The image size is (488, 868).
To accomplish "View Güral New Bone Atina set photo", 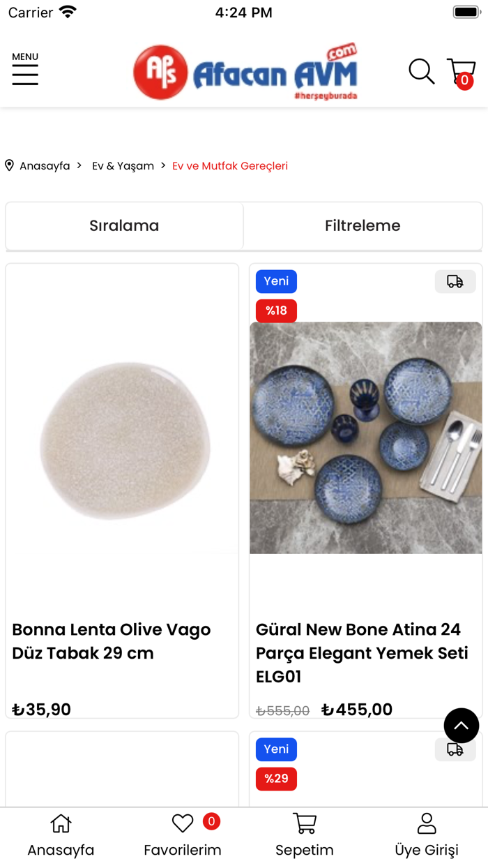I will [x=366, y=437].
